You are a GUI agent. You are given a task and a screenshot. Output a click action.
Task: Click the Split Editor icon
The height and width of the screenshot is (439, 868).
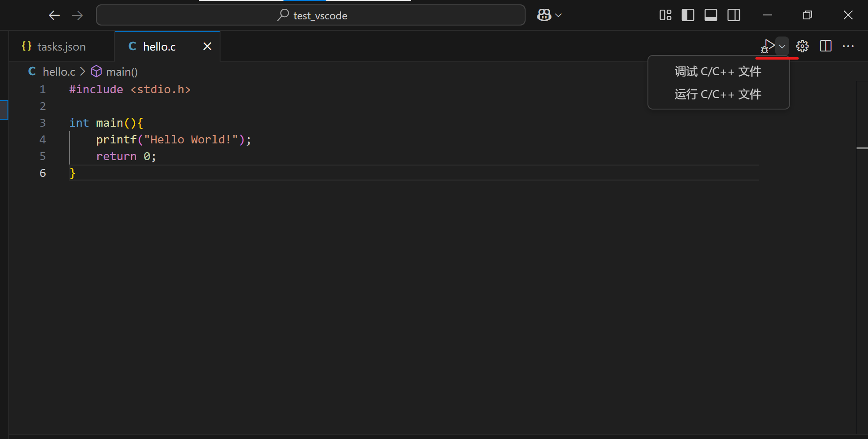(x=826, y=46)
